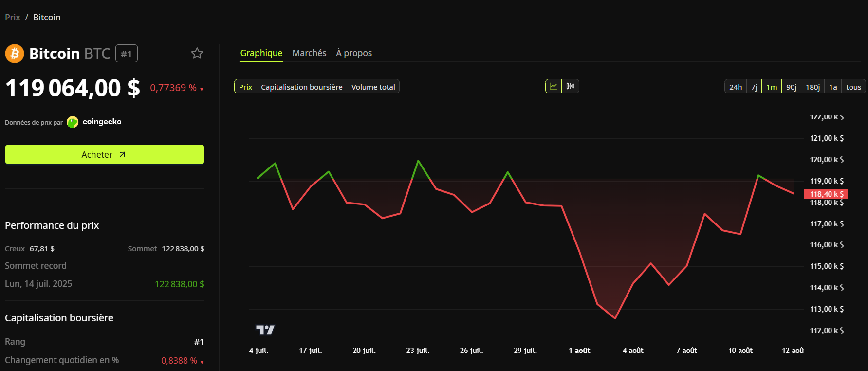
Task: Click the 23 juil. date label
Action: pos(418,350)
